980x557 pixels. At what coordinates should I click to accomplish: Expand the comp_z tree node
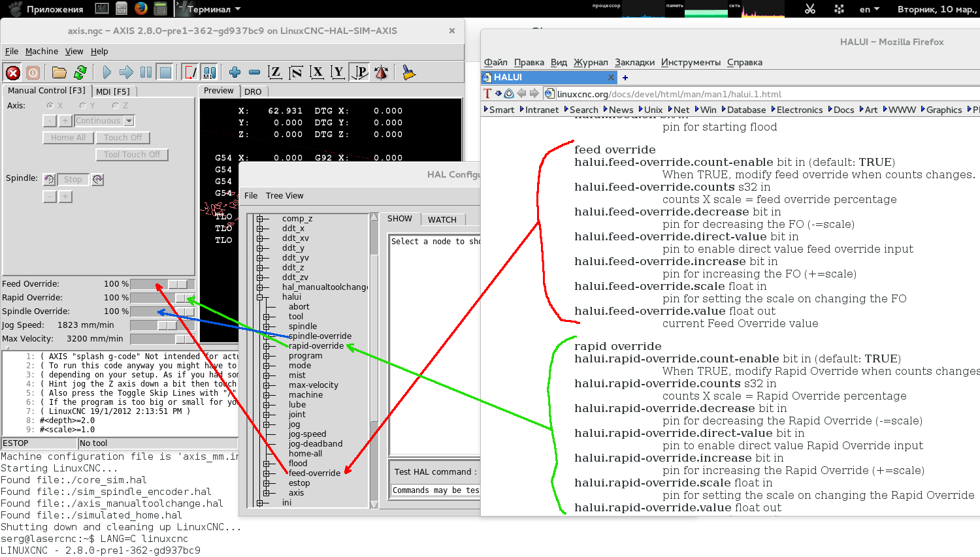tap(260, 219)
